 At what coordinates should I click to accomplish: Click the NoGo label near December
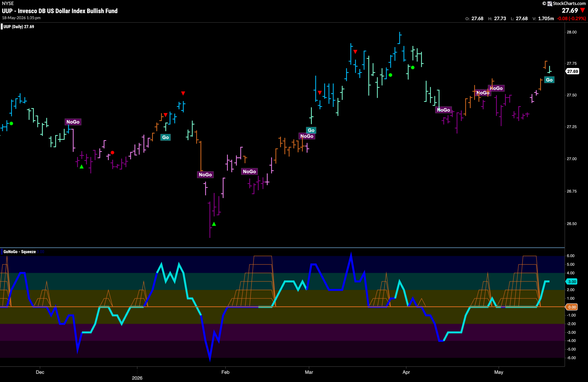point(73,122)
